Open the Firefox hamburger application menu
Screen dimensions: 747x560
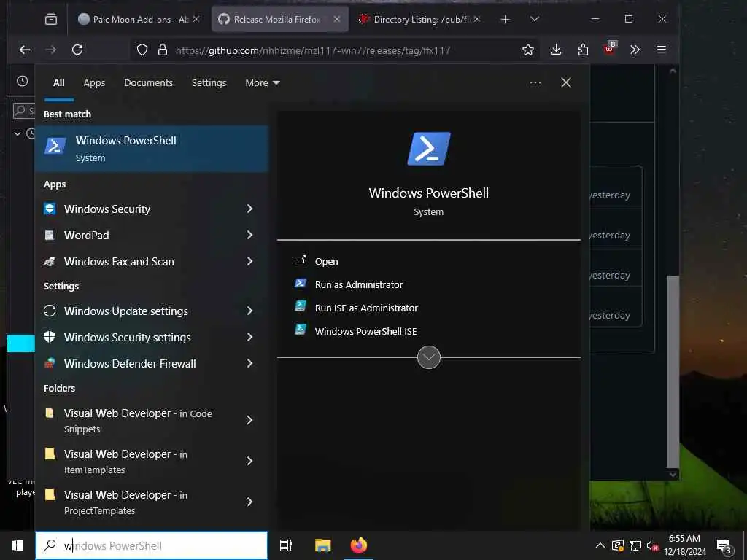coord(661,50)
